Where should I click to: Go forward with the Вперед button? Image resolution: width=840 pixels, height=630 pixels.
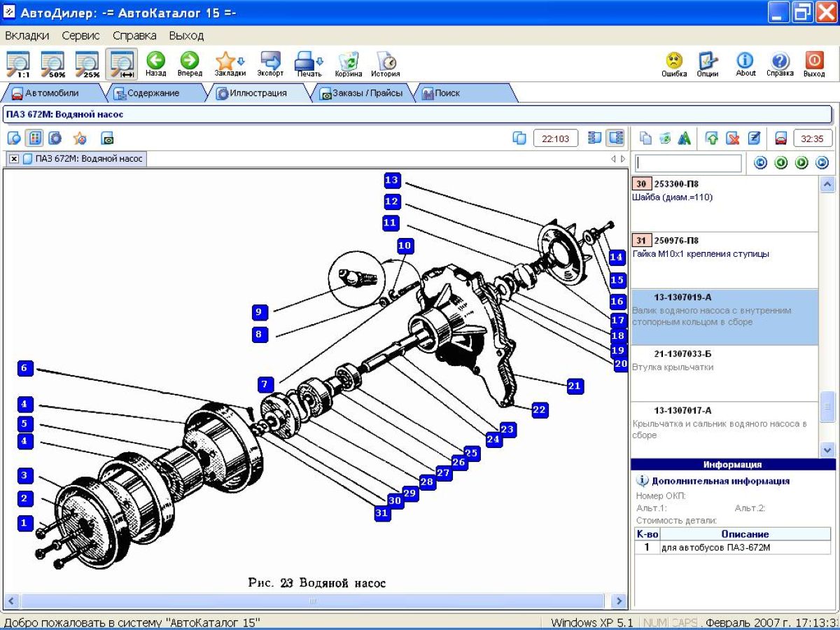coord(190,64)
